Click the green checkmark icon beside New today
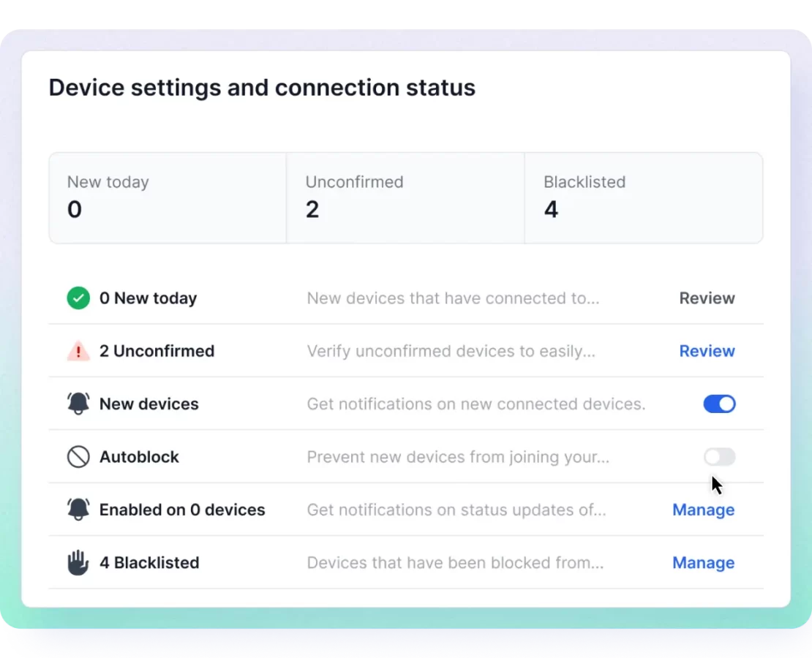The height and width of the screenshot is (658, 812). coord(78,298)
